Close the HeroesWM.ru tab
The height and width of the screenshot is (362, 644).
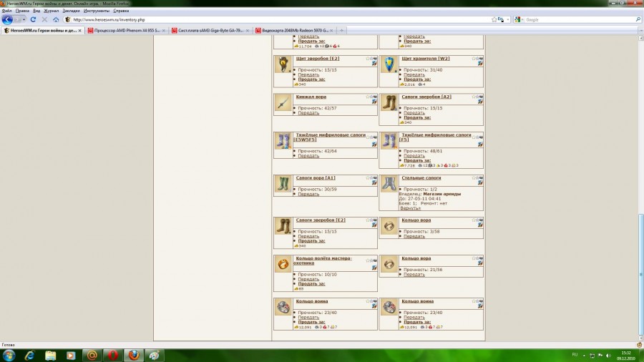tap(79, 30)
